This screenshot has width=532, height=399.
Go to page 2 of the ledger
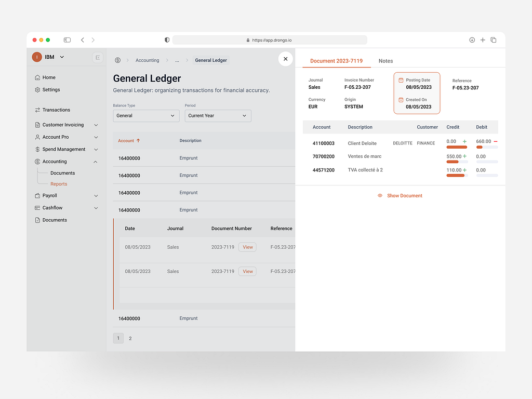(x=130, y=338)
